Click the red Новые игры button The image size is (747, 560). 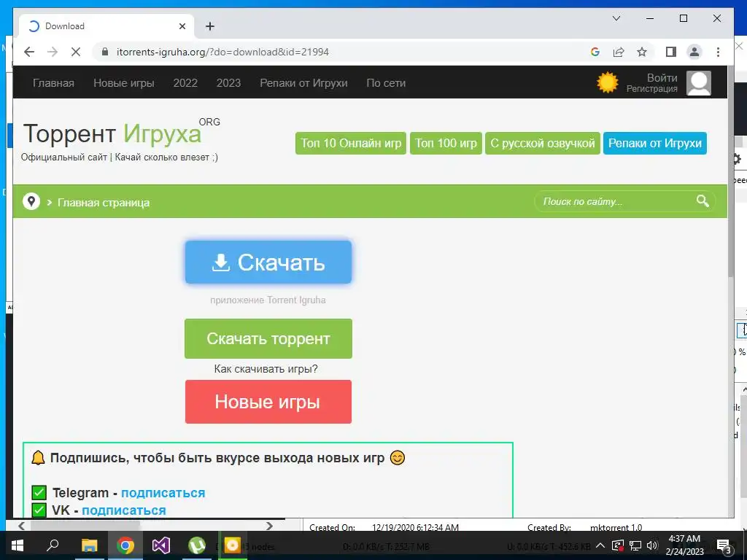pyautogui.click(x=268, y=402)
